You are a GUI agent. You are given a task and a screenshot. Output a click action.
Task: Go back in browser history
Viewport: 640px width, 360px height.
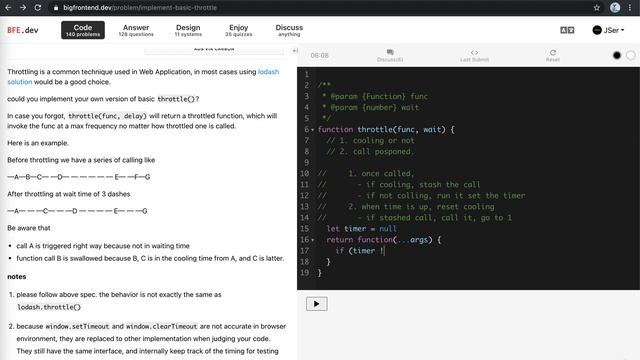point(8,7)
